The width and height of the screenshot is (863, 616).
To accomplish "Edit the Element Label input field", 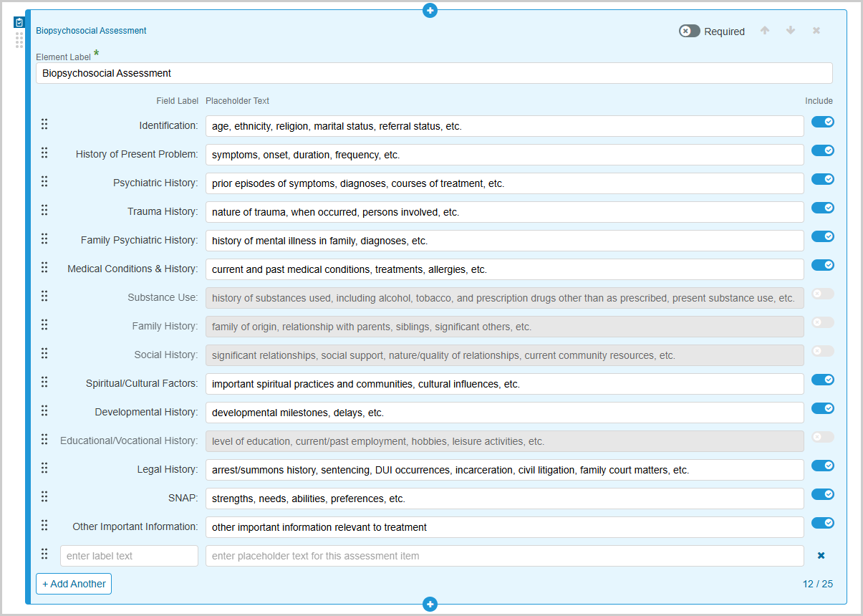I will click(434, 73).
